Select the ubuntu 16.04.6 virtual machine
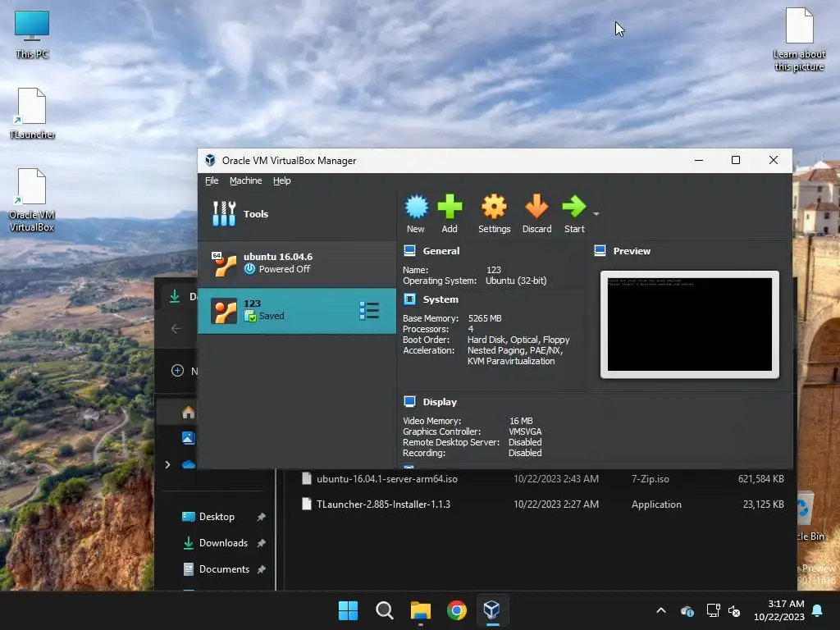 click(297, 263)
